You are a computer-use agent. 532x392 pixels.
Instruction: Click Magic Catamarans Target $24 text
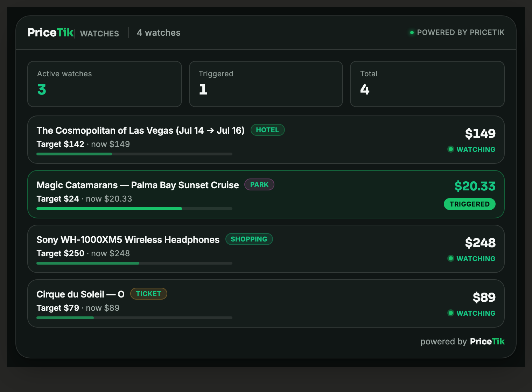(x=58, y=199)
